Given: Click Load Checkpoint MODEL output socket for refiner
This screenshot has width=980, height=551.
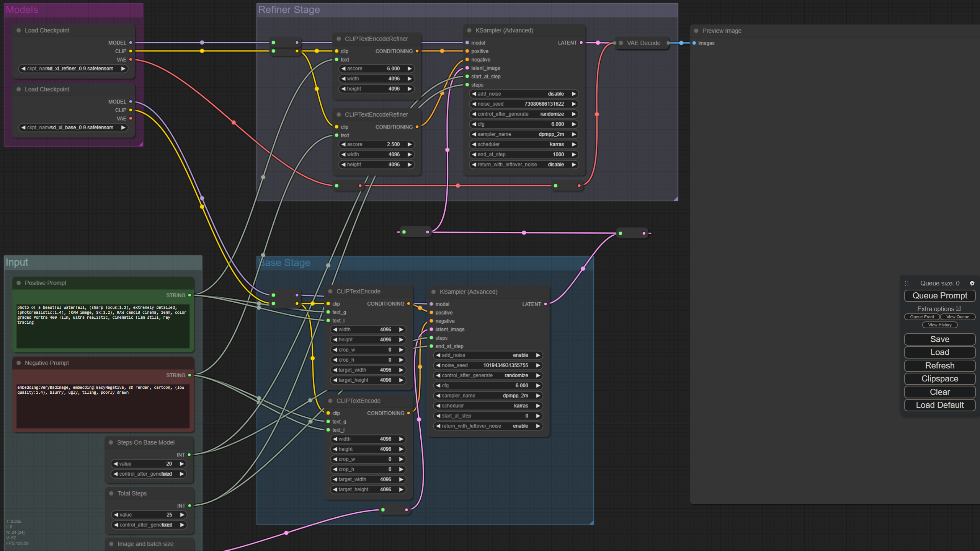Looking at the screenshot, I should click(x=131, y=42).
